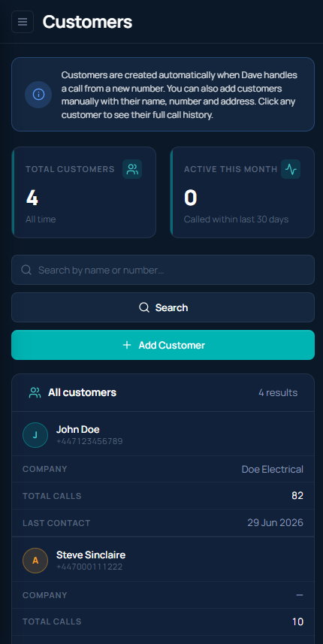Focus the Search by name or number field

[x=163, y=270]
